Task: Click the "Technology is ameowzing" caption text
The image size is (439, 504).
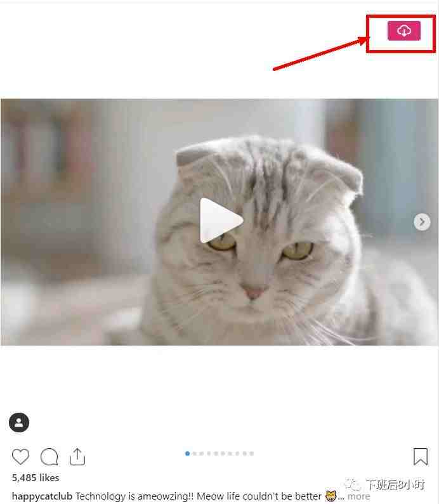Action: coord(134,496)
